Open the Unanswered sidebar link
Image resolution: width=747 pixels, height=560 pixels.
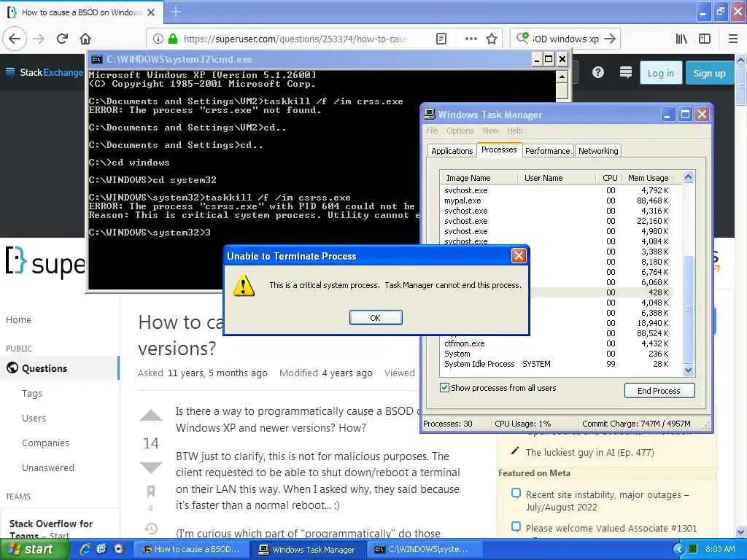coord(48,467)
